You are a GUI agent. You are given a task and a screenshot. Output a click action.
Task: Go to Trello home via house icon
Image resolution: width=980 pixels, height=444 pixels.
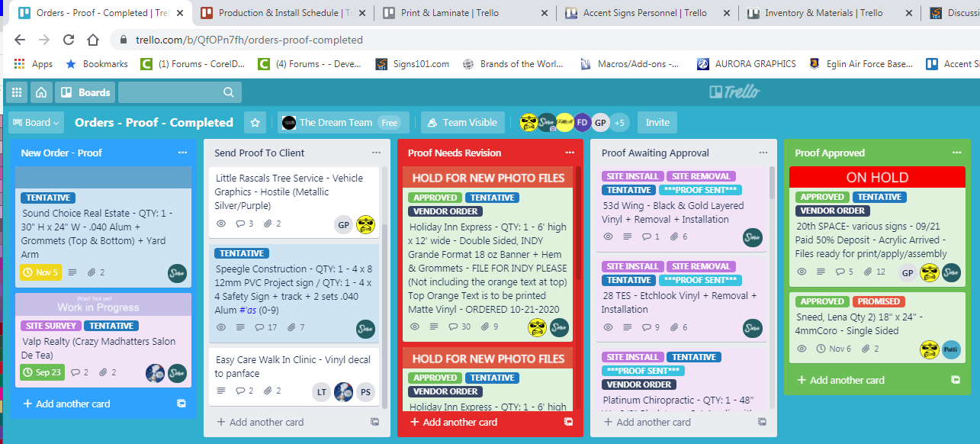[41, 92]
